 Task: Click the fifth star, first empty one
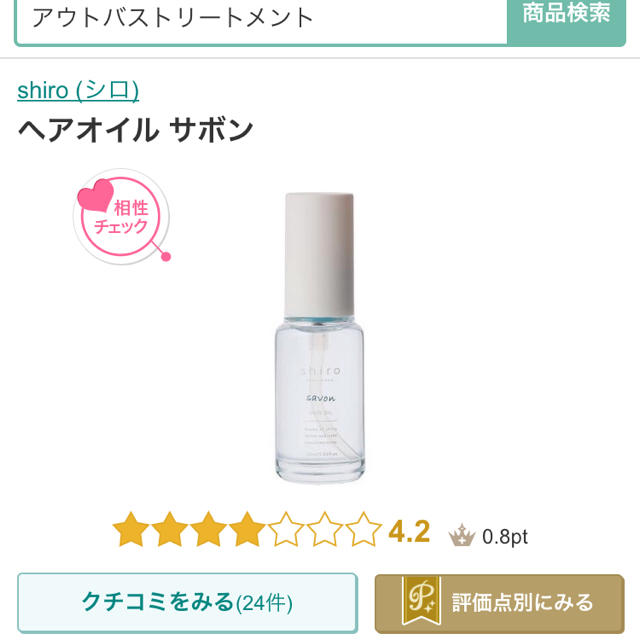pyautogui.click(x=286, y=530)
